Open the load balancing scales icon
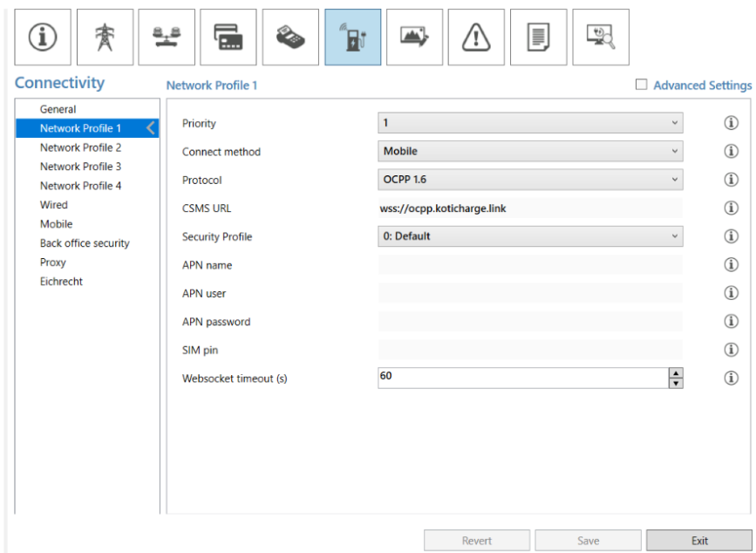 pyautogui.click(x=167, y=38)
